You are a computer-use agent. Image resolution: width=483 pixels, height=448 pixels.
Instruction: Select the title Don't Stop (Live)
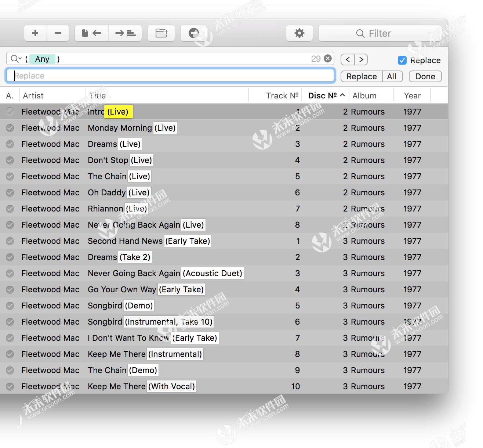pos(120,160)
